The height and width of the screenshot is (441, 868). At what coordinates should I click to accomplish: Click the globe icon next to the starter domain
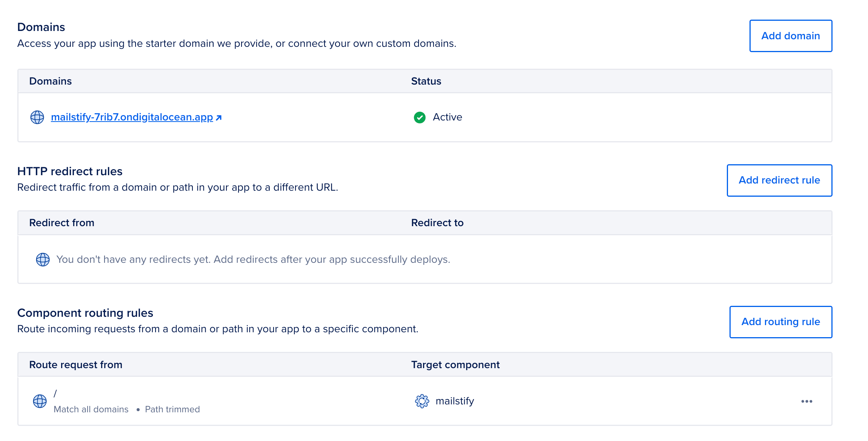37,117
